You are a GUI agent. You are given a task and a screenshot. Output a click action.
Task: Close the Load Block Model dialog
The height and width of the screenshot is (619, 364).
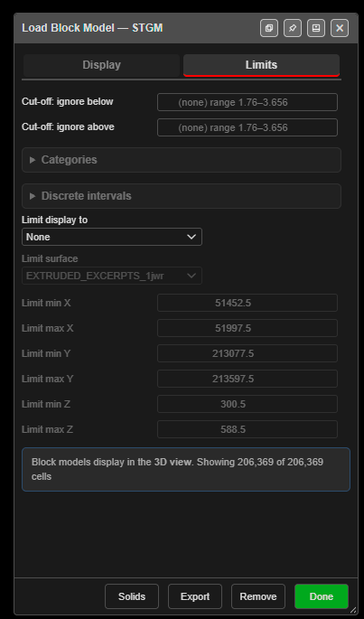(x=340, y=28)
